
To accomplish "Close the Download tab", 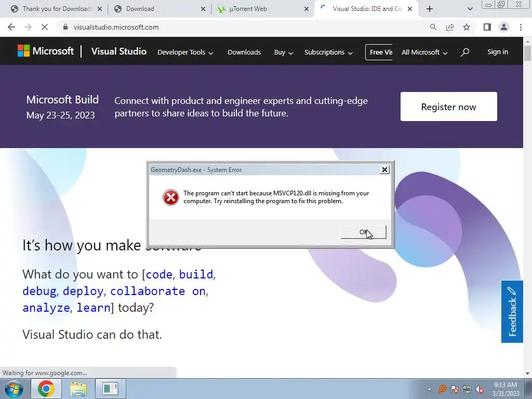I will click(203, 9).
